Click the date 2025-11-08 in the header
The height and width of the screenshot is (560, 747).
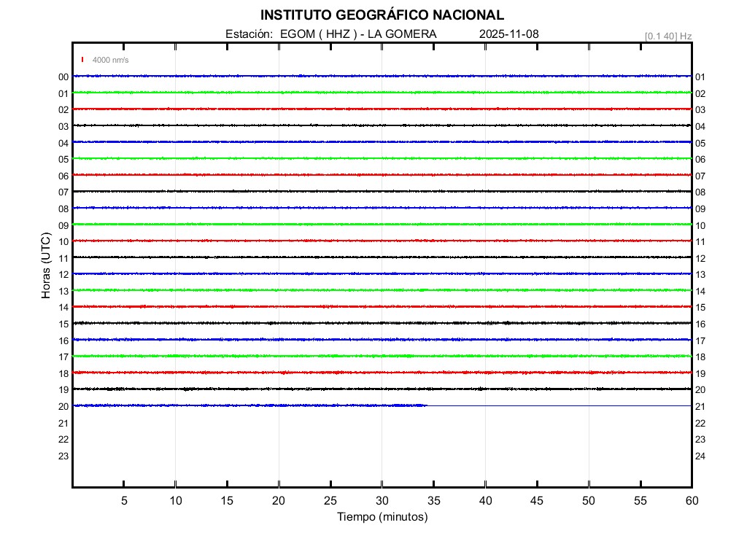509,34
